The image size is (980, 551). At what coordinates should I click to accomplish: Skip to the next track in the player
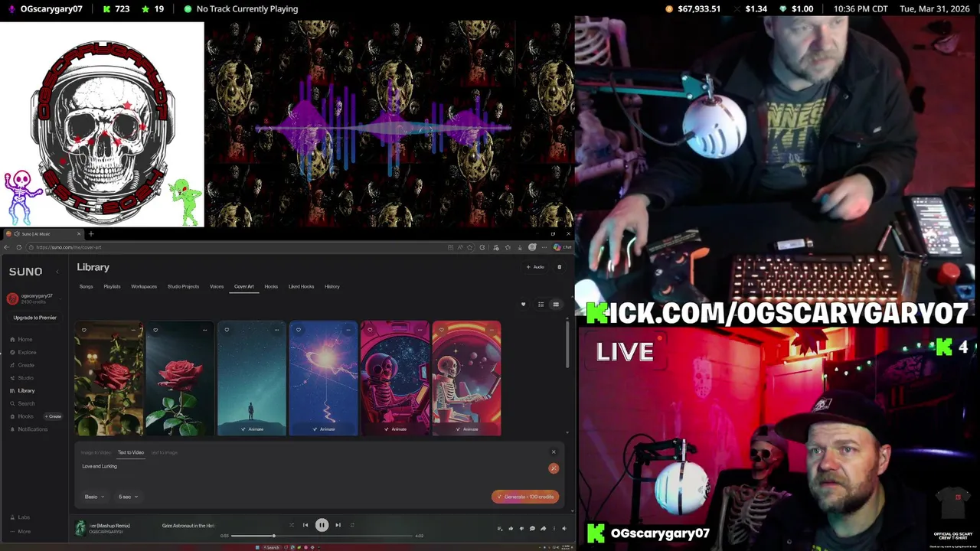click(x=338, y=525)
